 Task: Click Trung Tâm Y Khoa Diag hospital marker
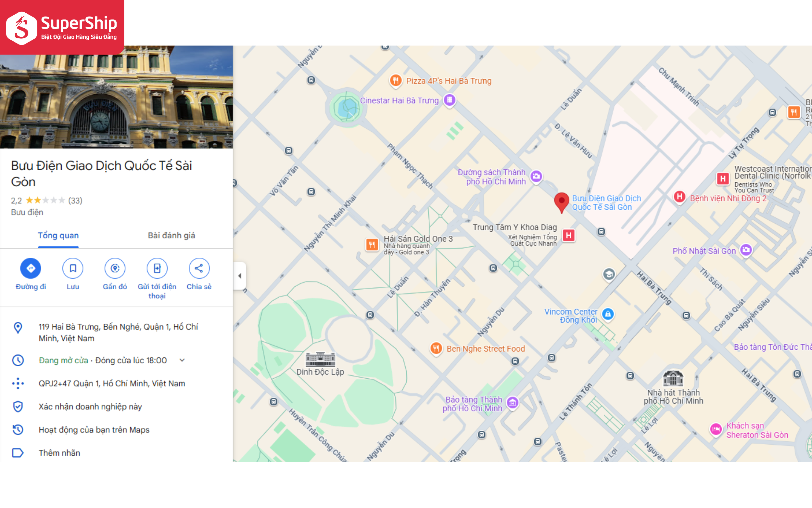point(569,235)
